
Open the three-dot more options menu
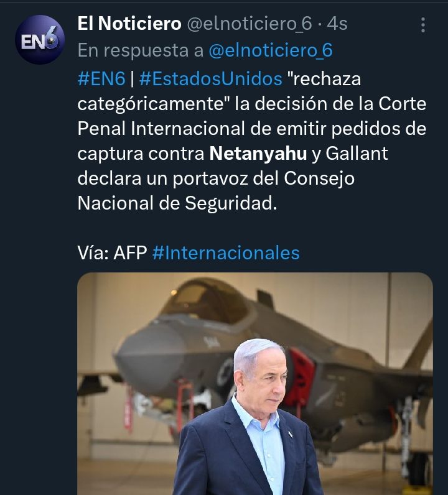[x=422, y=25]
